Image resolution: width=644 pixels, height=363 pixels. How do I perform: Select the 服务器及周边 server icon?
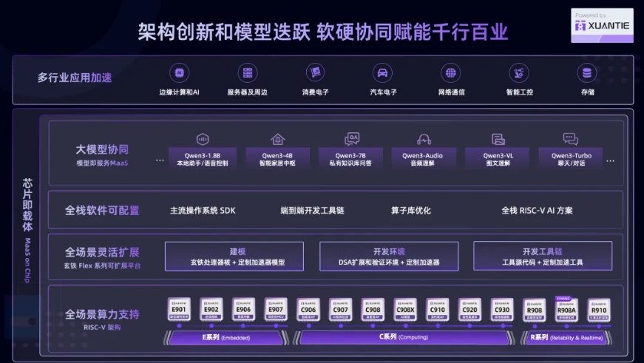(247, 73)
